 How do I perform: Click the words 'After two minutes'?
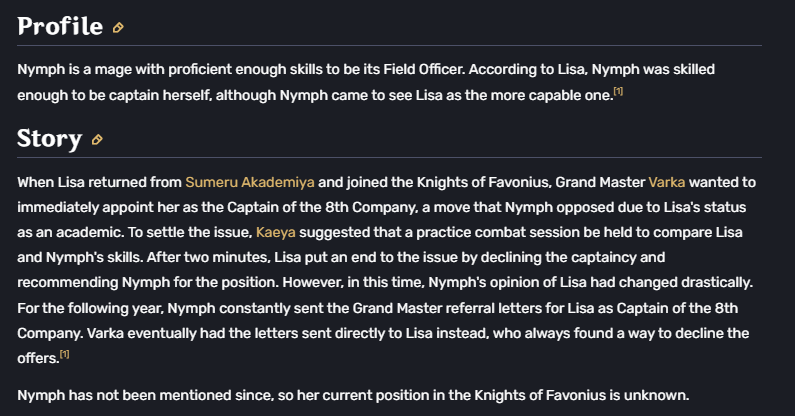click(x=208, y=257)
